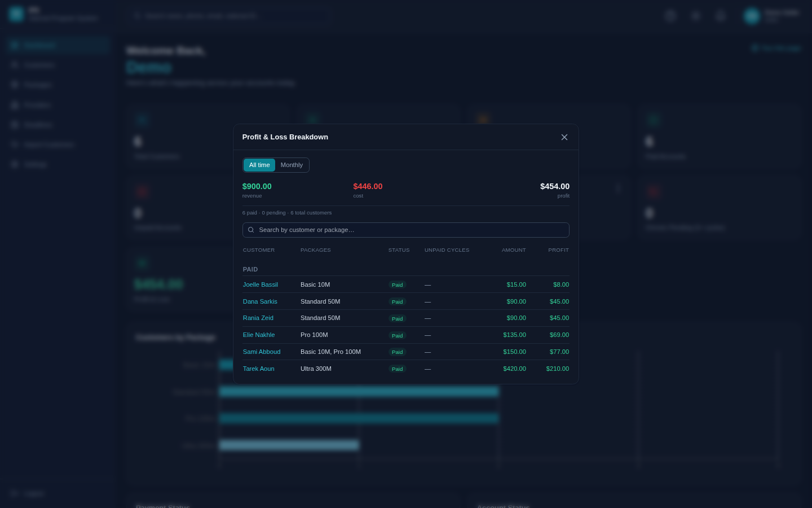This screenshot has width=812, height=508.
Task: Click the PACKAGES column header
Action: [316, 250]
